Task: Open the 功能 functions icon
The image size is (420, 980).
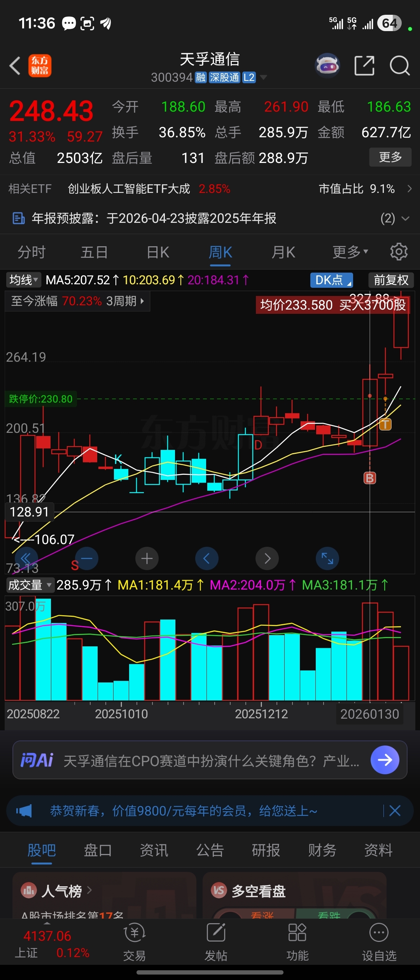Action: tap(297, 942)
